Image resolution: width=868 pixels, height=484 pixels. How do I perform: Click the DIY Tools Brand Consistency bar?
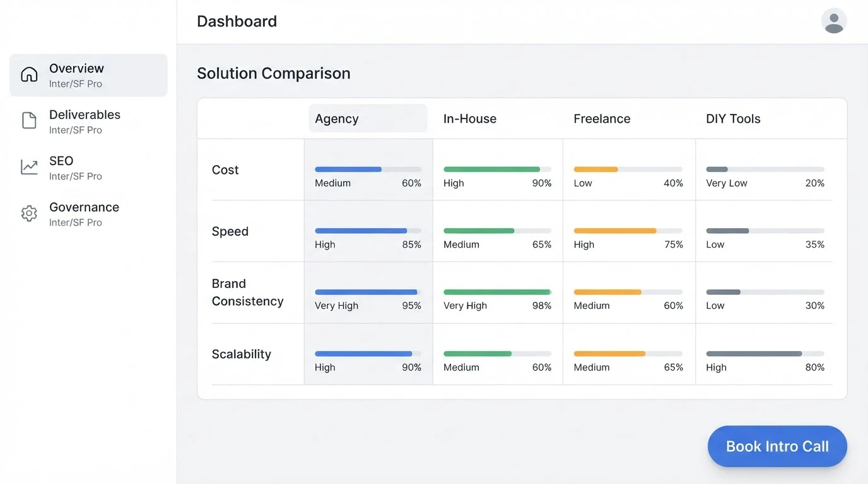coord(765,292)
